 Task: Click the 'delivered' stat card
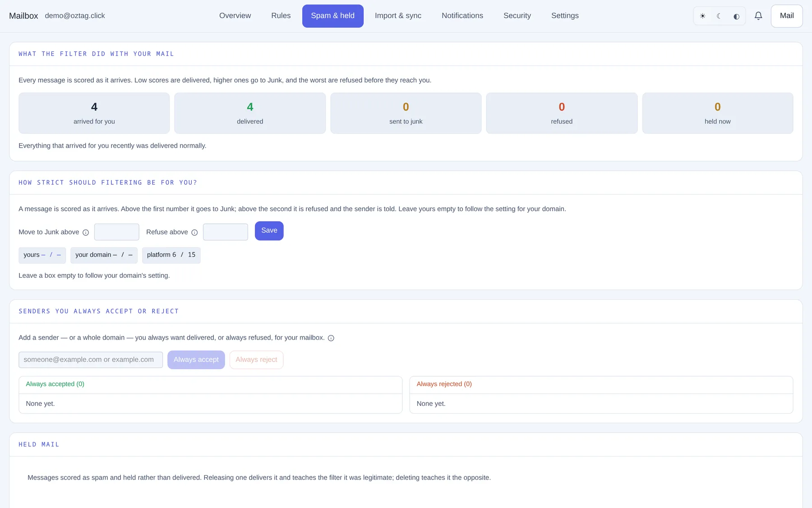coord(250,113)
